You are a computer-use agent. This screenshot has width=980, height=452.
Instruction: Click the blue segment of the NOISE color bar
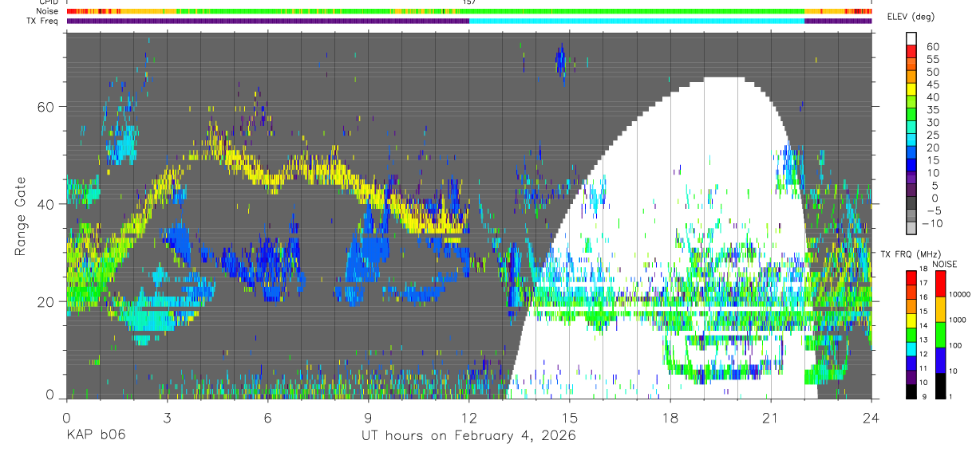coord(941,360)
